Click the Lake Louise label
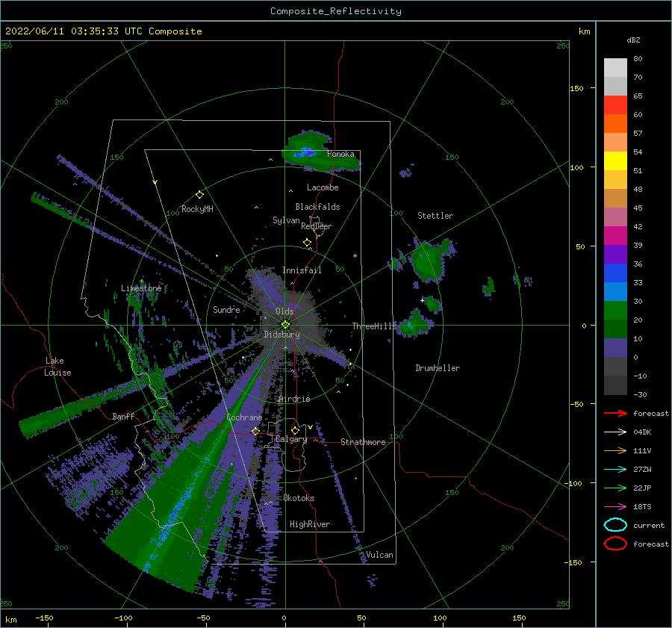This screenshot has height=628, width=672. pos(57,367)
